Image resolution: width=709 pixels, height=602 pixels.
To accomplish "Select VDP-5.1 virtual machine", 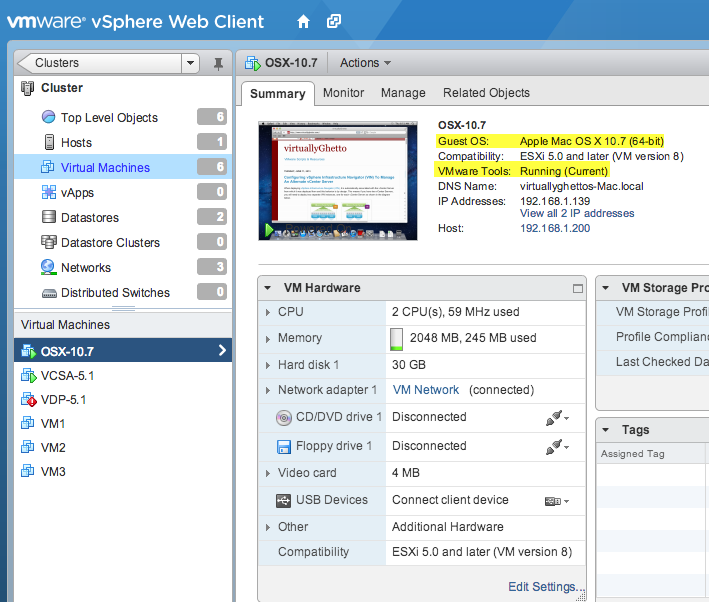I will tap(123, 399).
